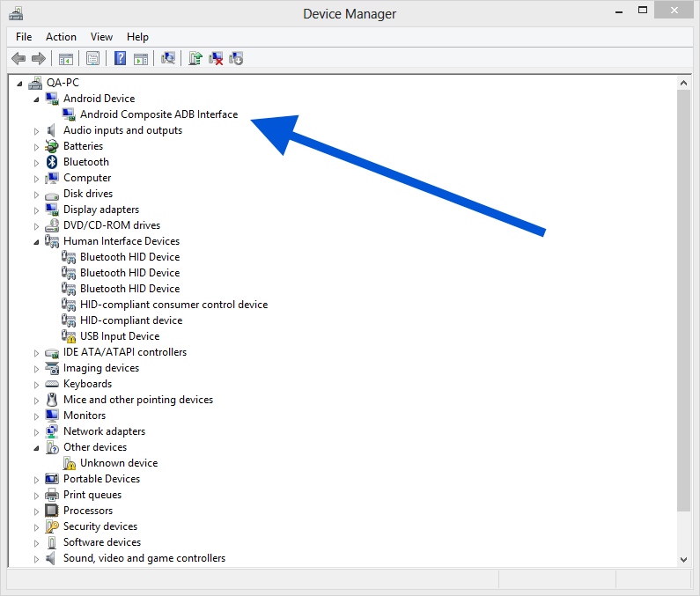Image resolution: width=700 pixels, height=596 pixels.
Task: Select HID-compliant consumer control device
Action: point(173,305)
